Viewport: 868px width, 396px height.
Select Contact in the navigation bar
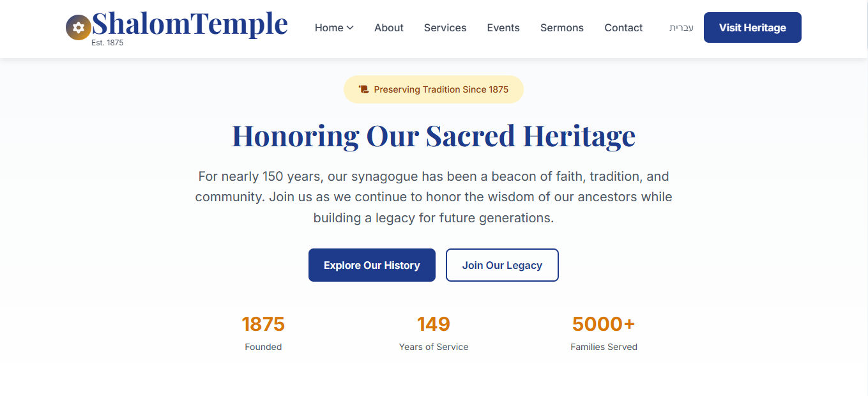pos(623,27)
